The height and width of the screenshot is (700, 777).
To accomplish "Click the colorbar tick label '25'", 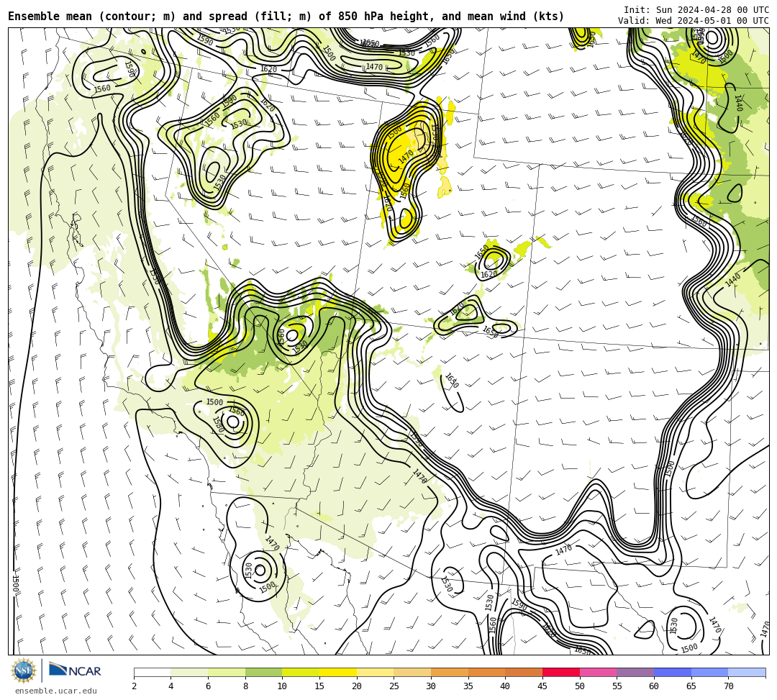I will 394,686.
